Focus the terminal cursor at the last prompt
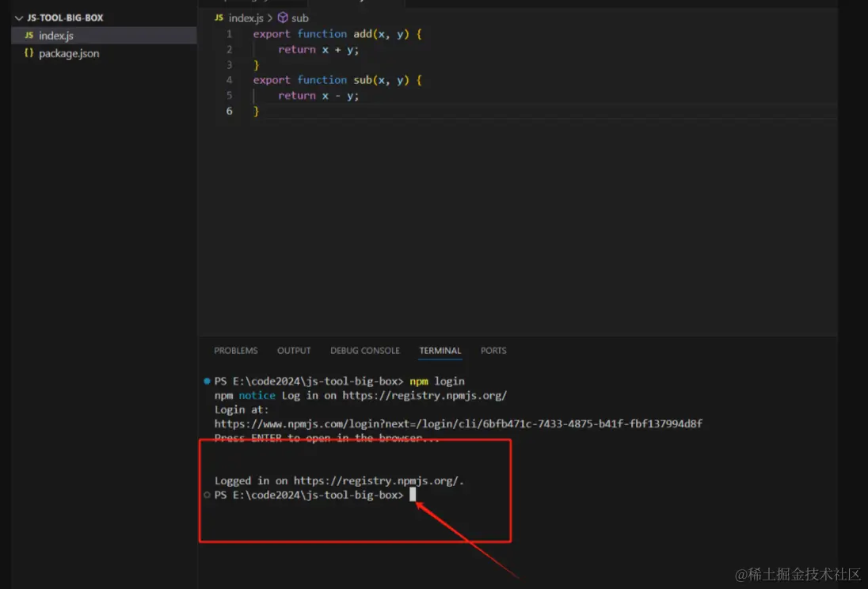 click(x=413, y=494)
